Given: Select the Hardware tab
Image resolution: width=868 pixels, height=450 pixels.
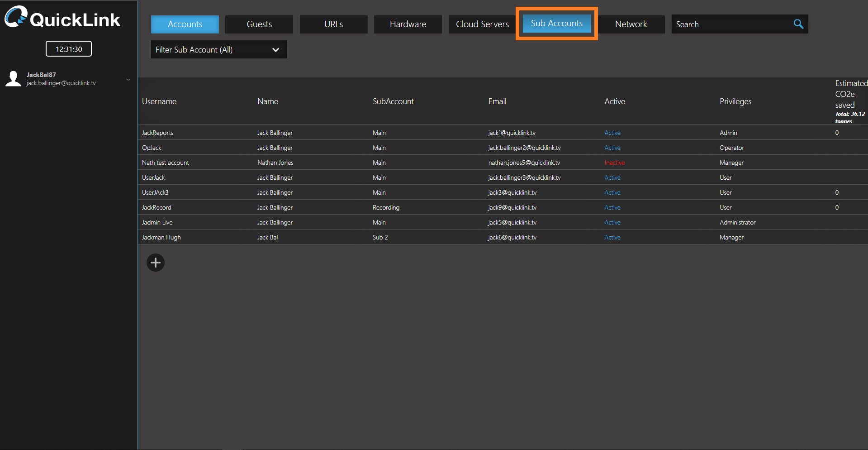Looking at the screenshot, I should (408, 24).
